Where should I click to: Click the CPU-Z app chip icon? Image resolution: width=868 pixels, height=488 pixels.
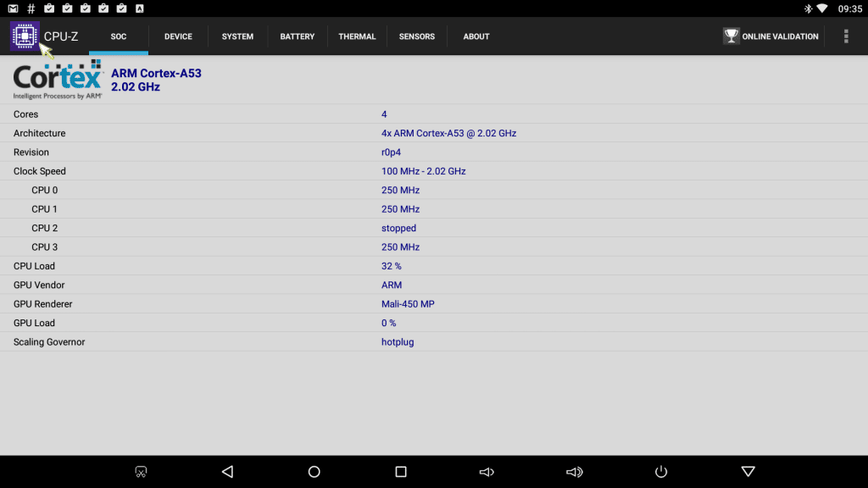25,36
